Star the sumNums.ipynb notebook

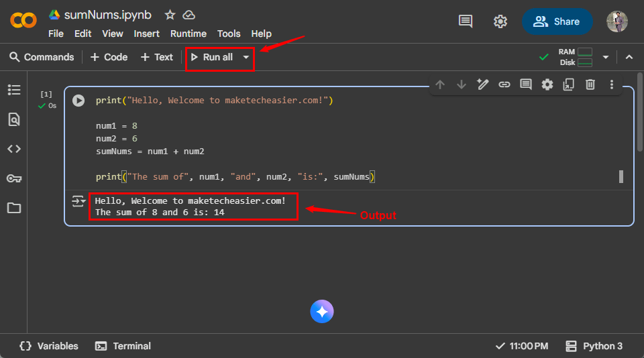[x=170, y=15]
